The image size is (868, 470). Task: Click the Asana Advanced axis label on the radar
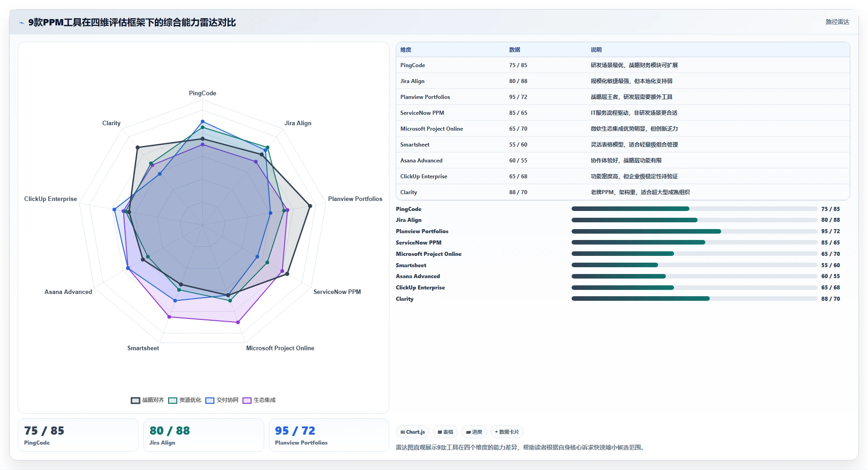click(68, 292)
